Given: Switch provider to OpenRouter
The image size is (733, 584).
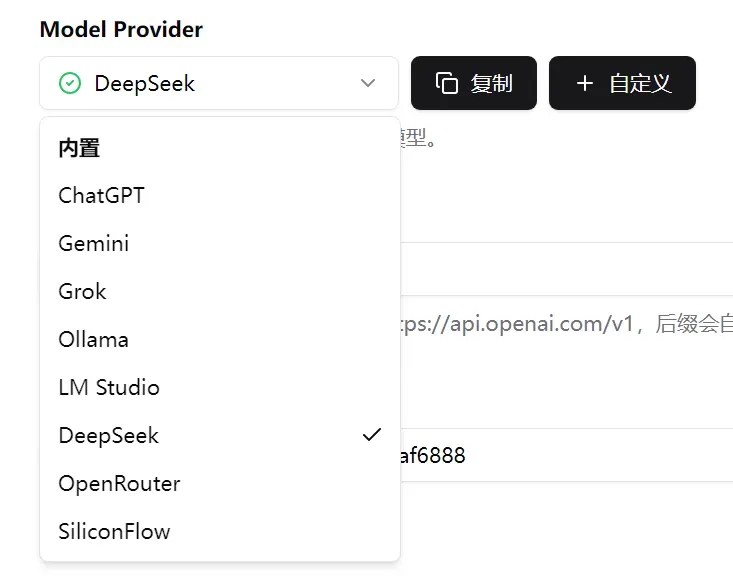Looking at the screenshot, I should point(220,483).
